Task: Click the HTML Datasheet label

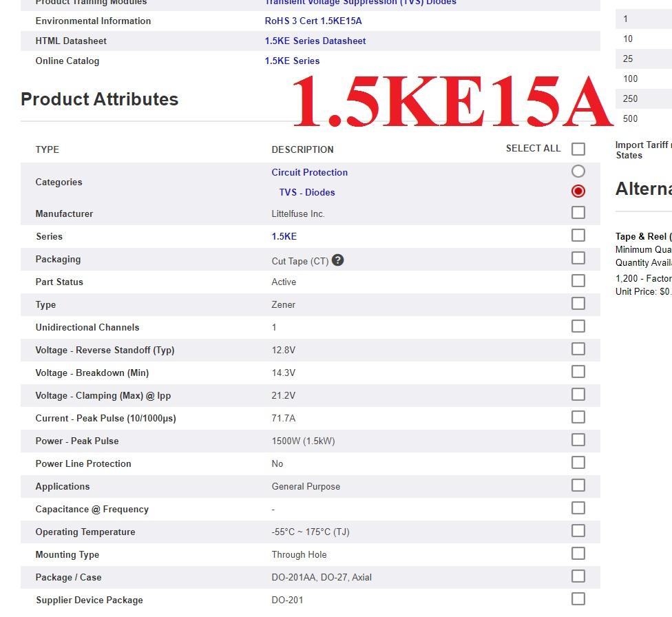Action: (71, 41)
